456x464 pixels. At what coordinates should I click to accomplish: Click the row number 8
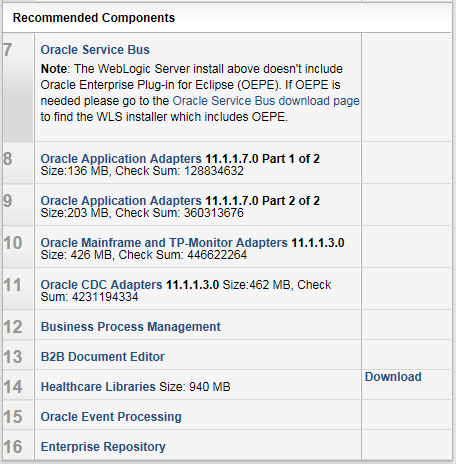click(x=8, y=159)
